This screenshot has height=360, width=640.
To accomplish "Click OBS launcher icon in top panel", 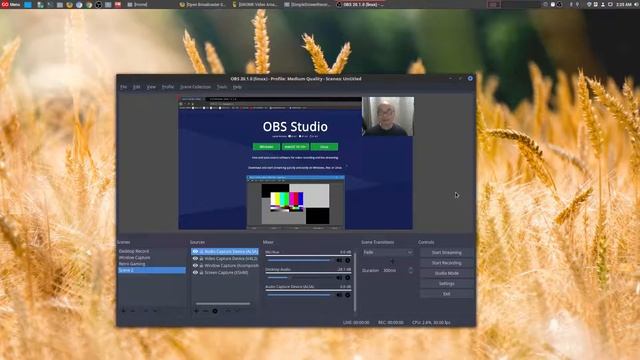I will point(99,5).
